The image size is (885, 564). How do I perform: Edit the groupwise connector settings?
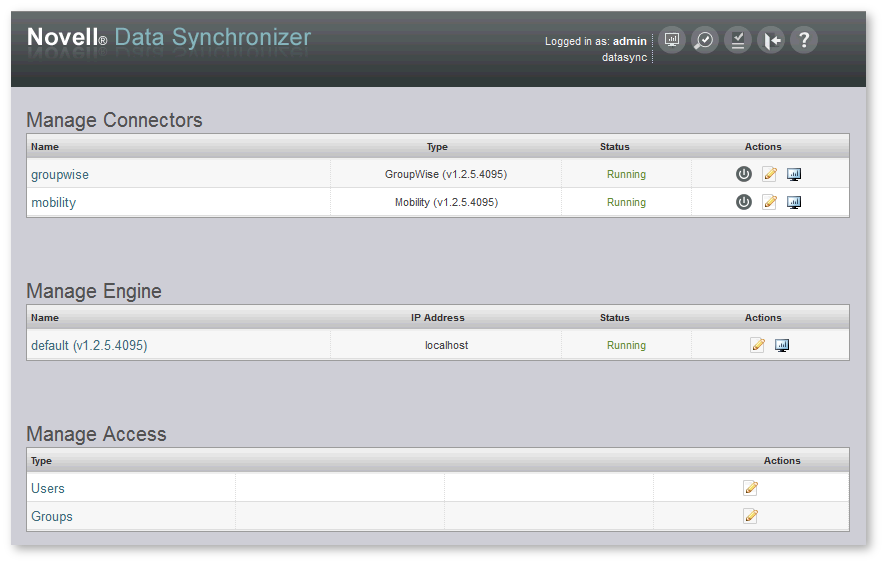769,174
